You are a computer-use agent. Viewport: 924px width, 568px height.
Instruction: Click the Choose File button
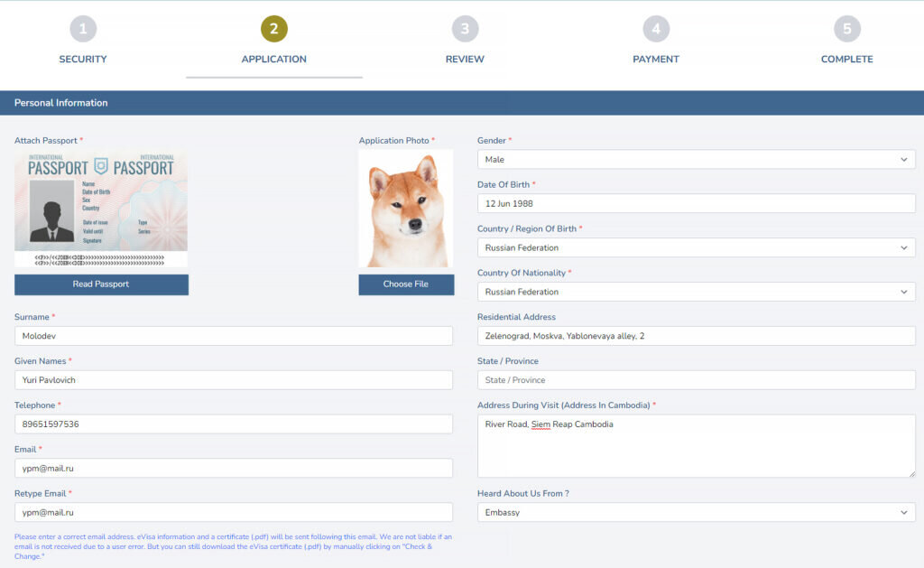click(406, 284)
